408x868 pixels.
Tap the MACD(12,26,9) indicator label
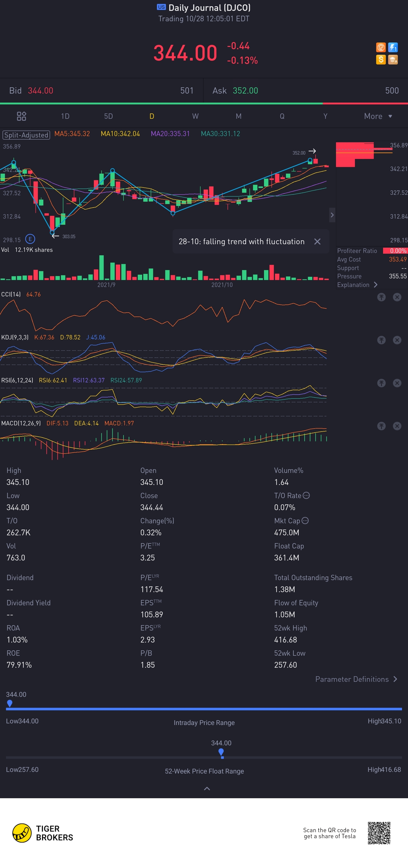click(x=21, y=423)
